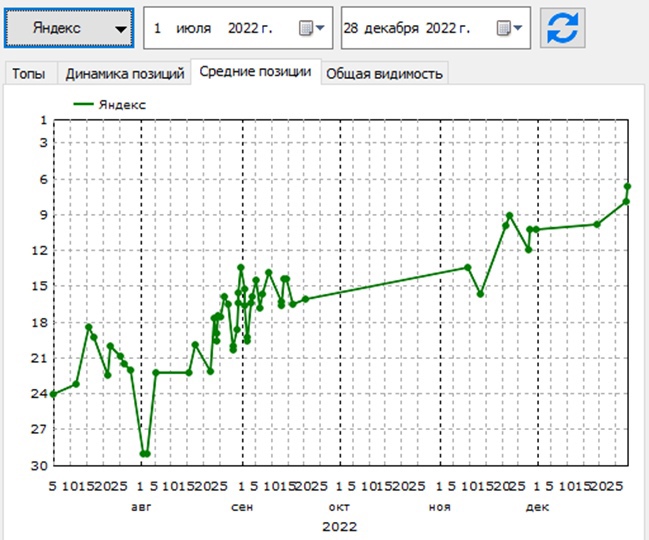
Task: Select month июля in the start date
Action: point(194,28)
